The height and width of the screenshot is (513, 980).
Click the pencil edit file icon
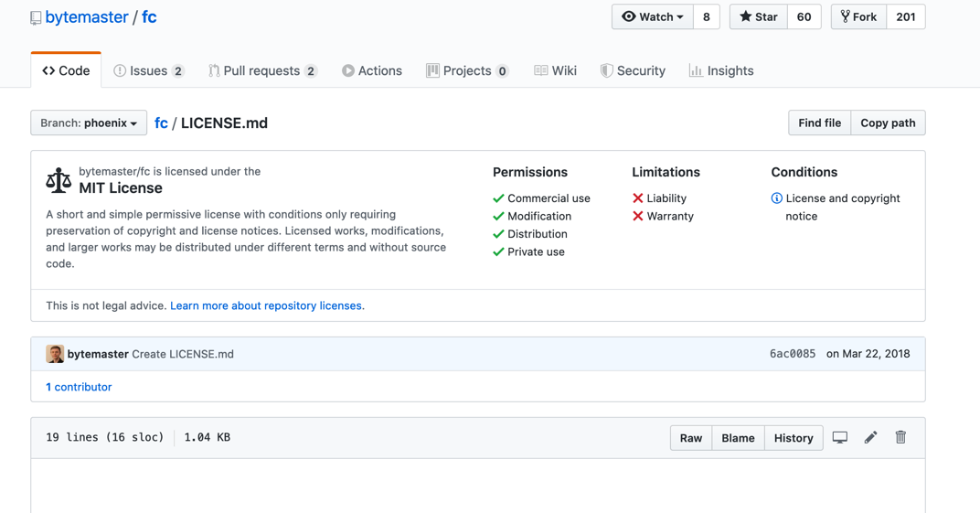pyautogui.click(x=870, y=438)
